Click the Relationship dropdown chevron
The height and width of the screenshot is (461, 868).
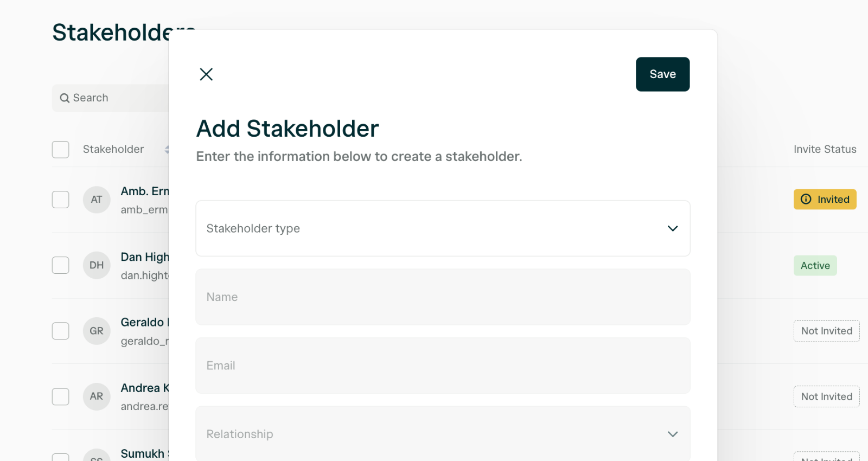[673, 434]
